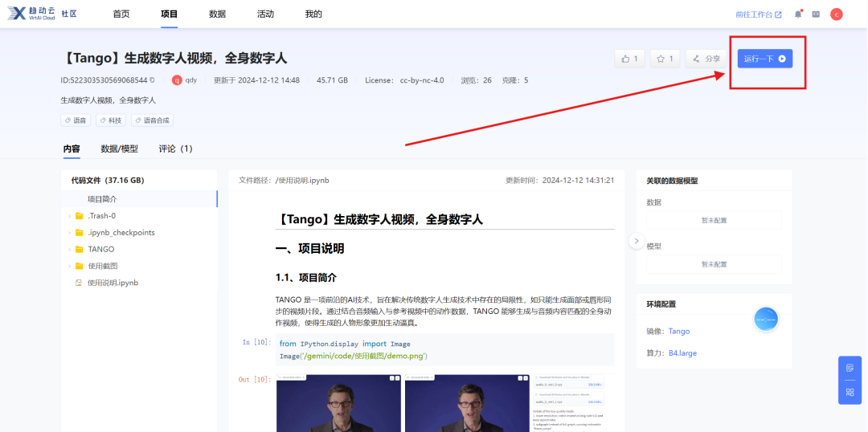Open the 数据 menu item

(x=218, y=14)
